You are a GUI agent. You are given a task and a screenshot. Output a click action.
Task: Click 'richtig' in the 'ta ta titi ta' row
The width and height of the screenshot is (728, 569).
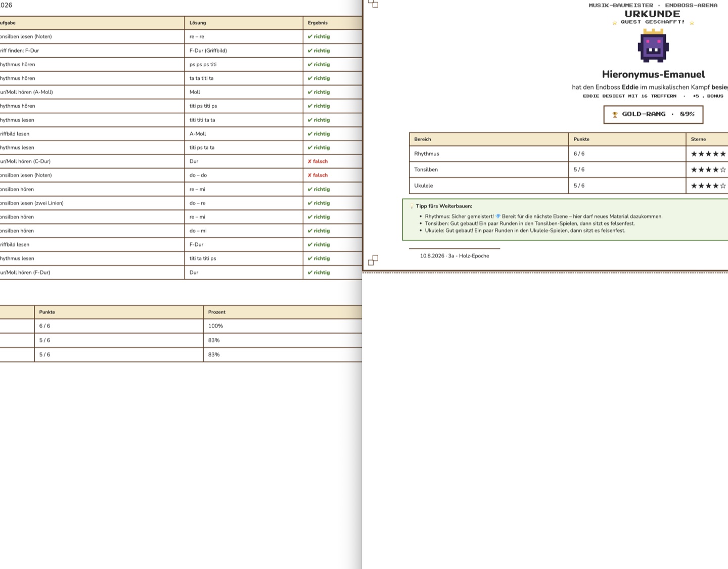pos(319,78)
